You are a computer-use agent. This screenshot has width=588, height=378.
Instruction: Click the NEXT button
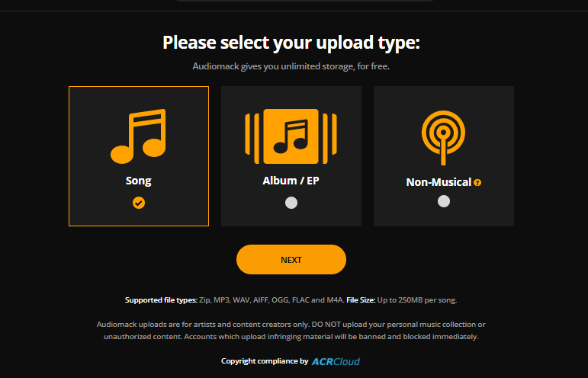pos(291,260)
